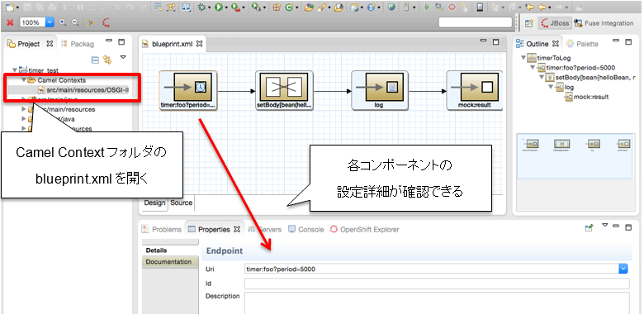The height and width of the screenshot is (315, 644).
Task: Open the Properties view menu triangle
Action: pos(604,225)
